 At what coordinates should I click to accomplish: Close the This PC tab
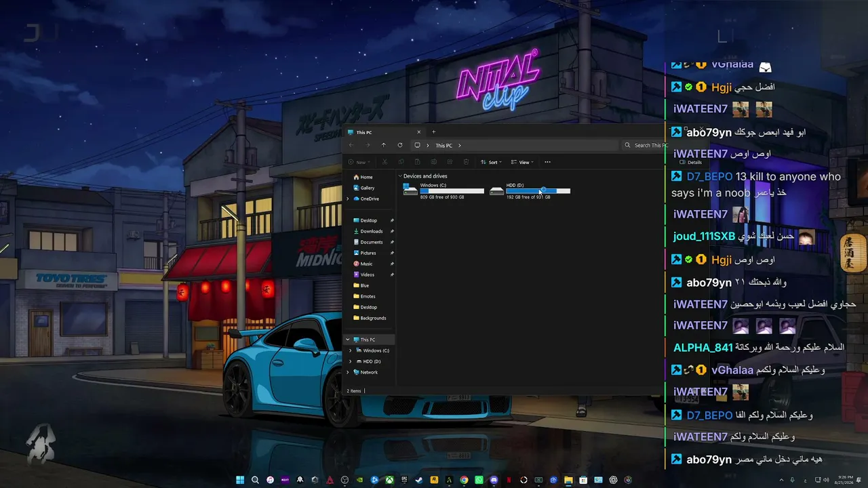419,132
